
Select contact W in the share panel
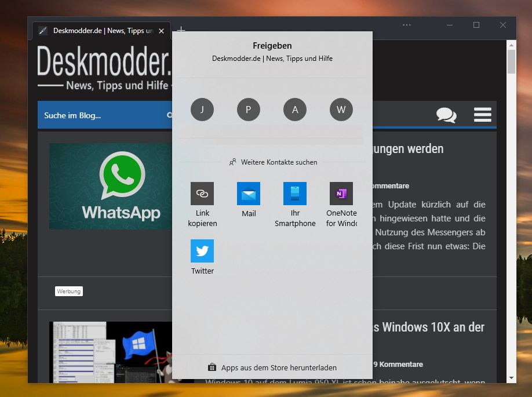pyautogui.click(x=341, y=110)
